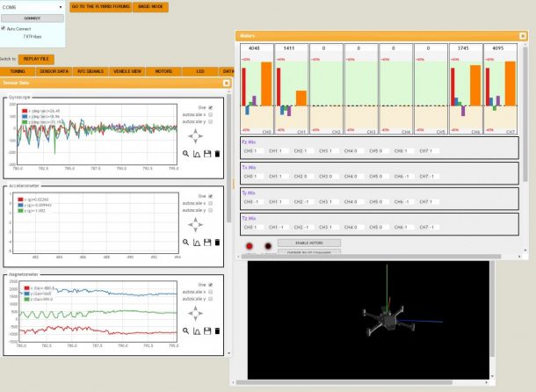The width and height of the screenshot is (536, 392).
Task: Click the Magnetometer chart pan arrows icon
Action: pos(196,313)
